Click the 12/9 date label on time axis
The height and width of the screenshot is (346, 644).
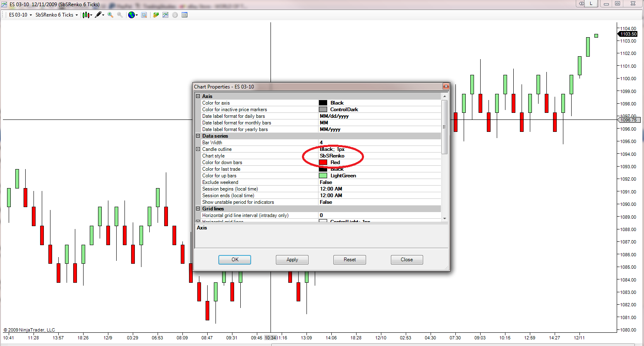pos(108,338)
